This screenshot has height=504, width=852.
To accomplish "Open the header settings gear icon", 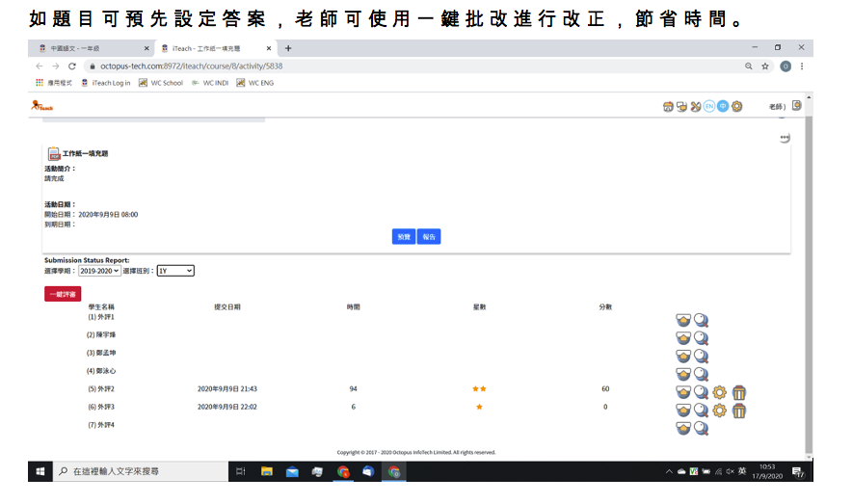I will (736, 106).
